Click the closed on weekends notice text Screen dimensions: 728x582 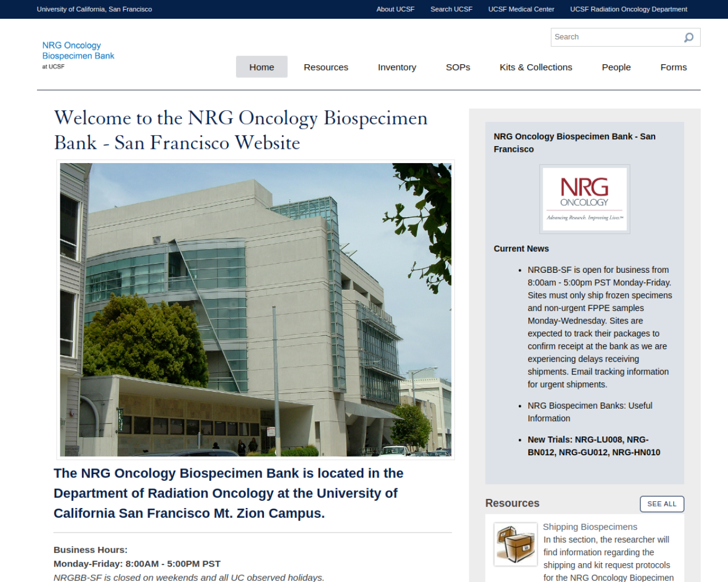pos(189,577)
